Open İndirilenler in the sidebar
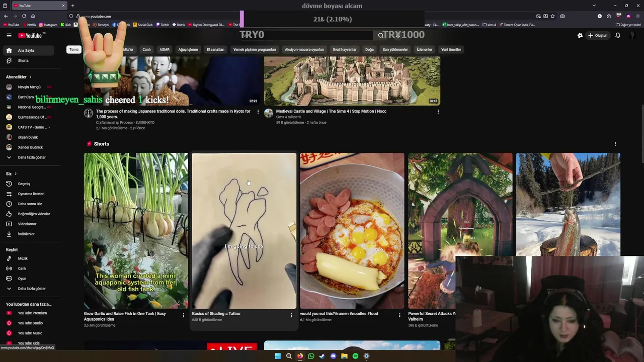The height and width of the screenshot is (362, 644). [x=28, y=234]
